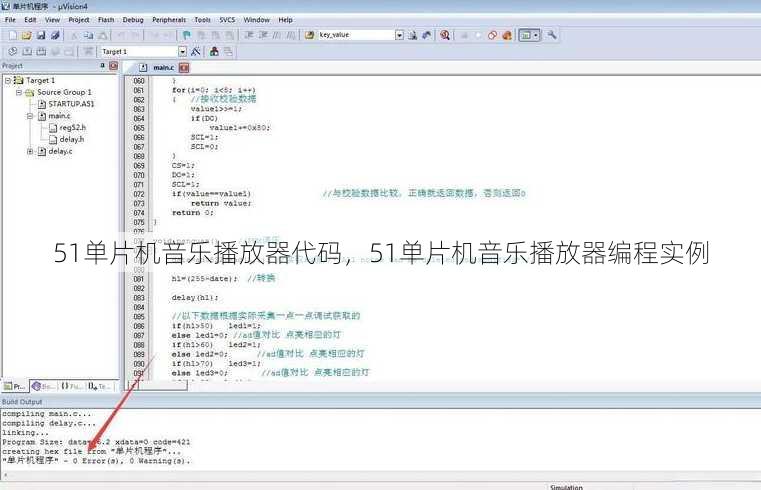
Task: Download to flash with the Load icon
Action: pos(88,51)
